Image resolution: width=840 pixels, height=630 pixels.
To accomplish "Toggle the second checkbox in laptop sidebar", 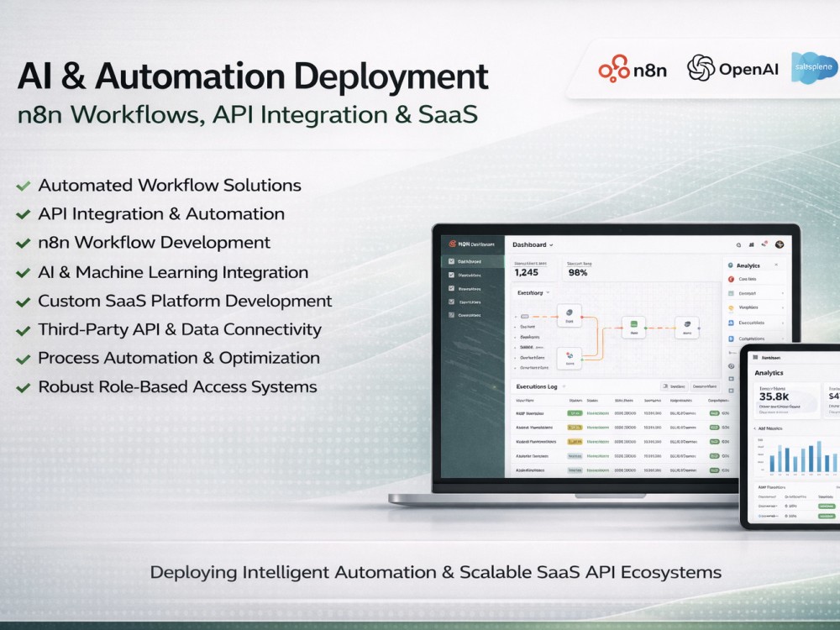I will (x=452, y=275).
